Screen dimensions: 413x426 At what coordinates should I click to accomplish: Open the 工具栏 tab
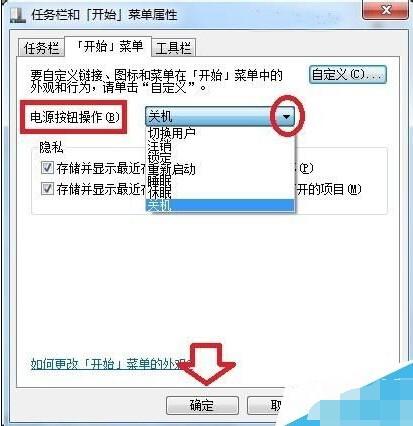click(x=173, y=48)
